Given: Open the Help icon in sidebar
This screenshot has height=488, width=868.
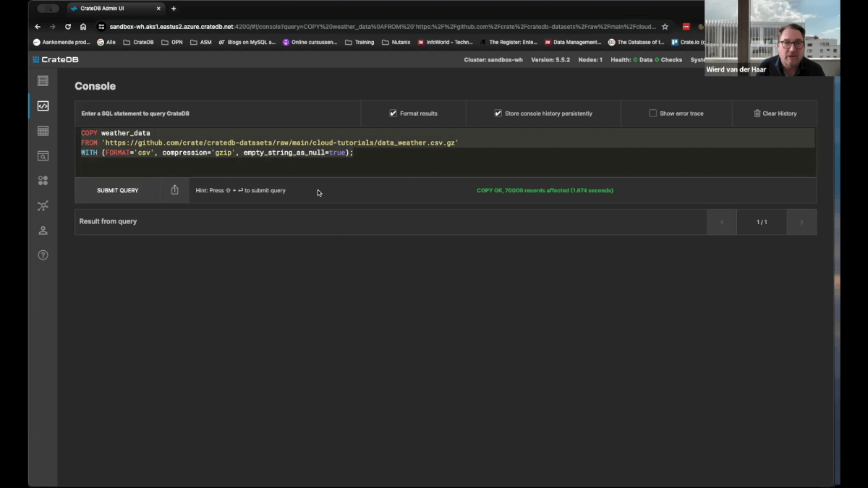Looking at the screenshot, I should 43,255.
